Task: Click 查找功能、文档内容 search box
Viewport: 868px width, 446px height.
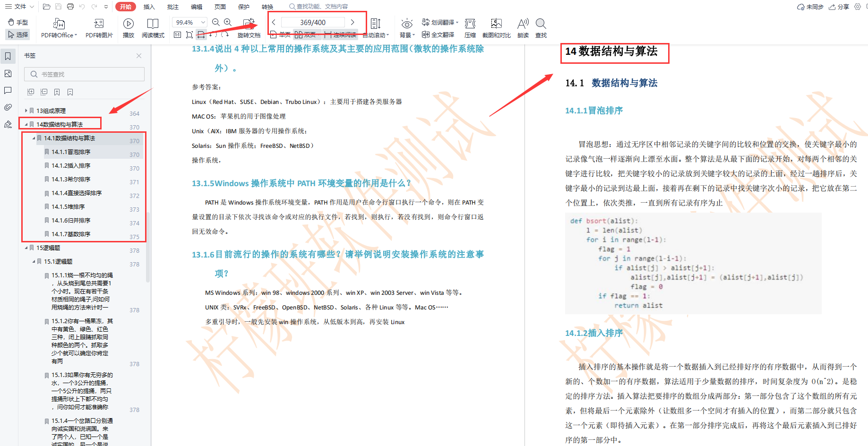Action: point(319,7)
